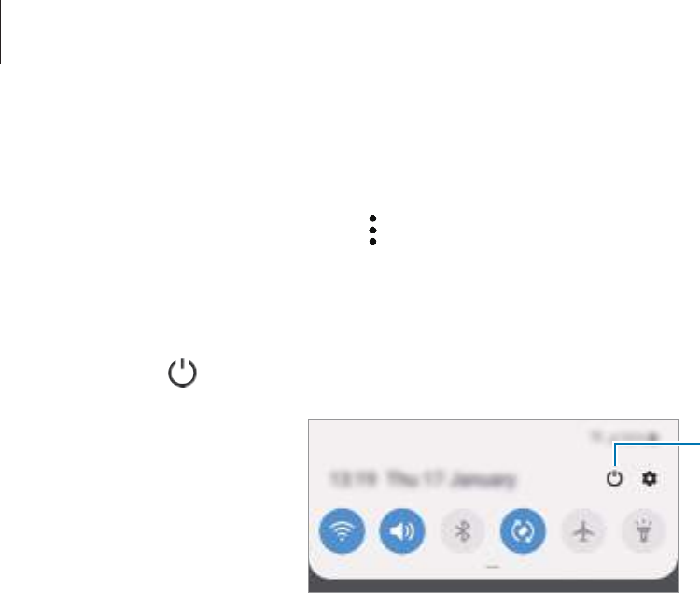
Task: Select the speaker sound icon
Action: pyautogui.click(x=401, y=531)
